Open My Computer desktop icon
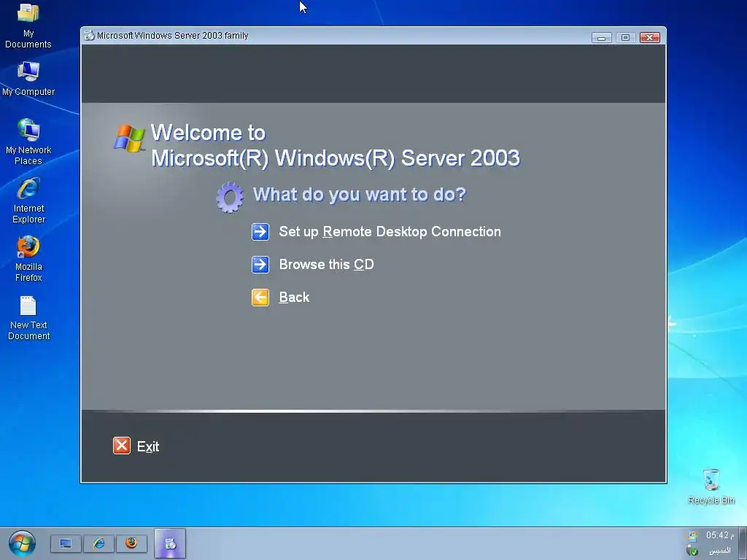 pos(28,79)
